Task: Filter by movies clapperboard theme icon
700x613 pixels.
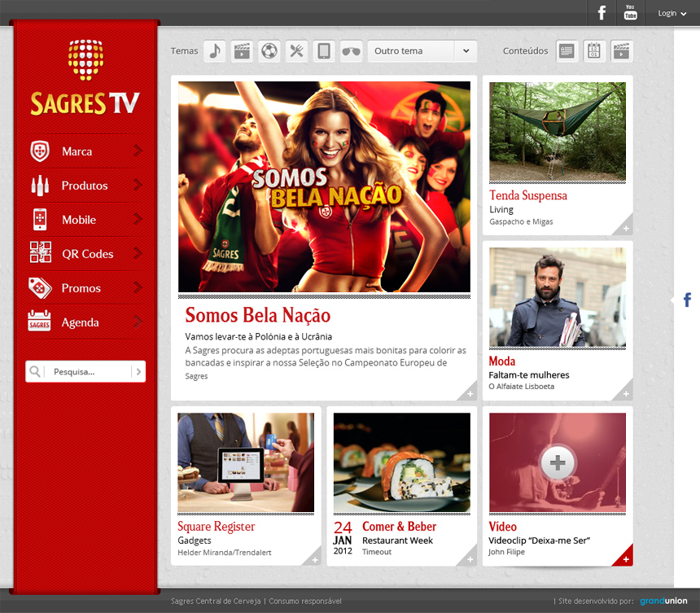Action: pyautogui.click(x=242, y=51)
